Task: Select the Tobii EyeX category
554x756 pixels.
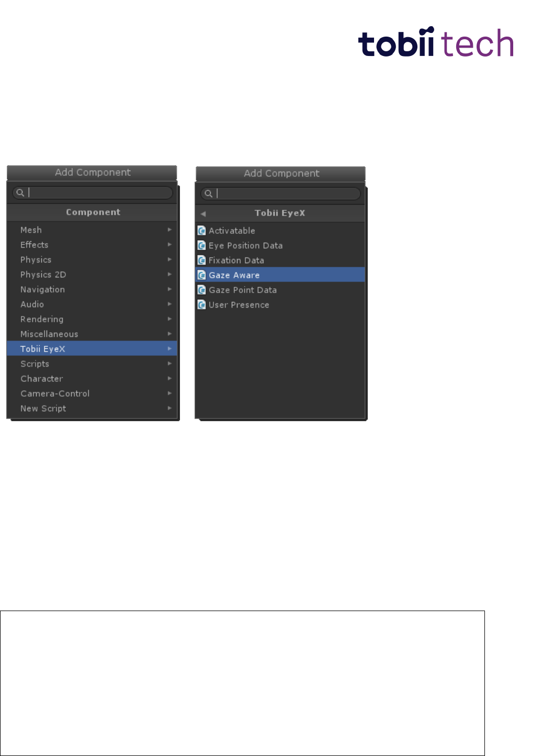Action: [x=92, y=348]
